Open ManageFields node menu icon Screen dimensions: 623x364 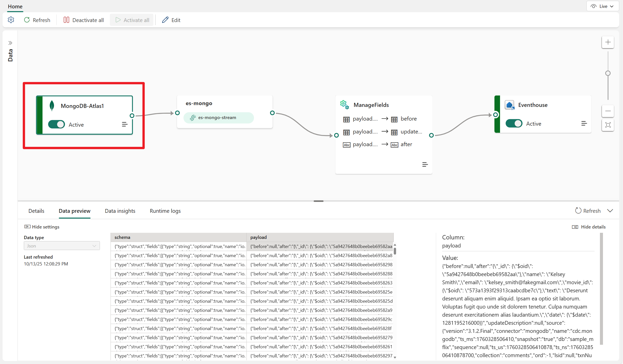(425, 165)
